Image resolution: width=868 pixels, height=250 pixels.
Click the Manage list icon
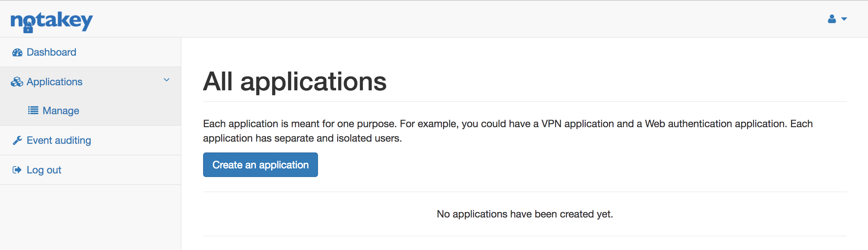coord(33,110)
